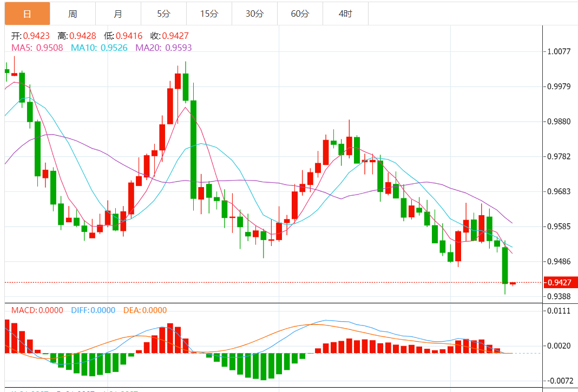Viewport: 578px width, 392px height.
Task: Click the 0.9782 price axis label
Action: click(560, 157)
